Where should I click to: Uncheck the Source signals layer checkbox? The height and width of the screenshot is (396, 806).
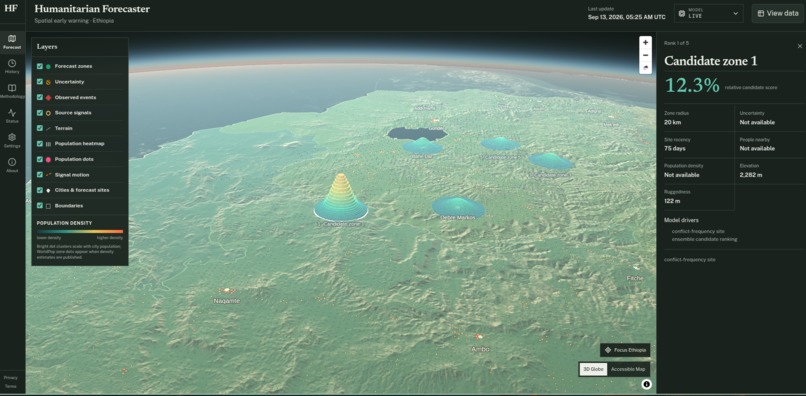point(40,113)
